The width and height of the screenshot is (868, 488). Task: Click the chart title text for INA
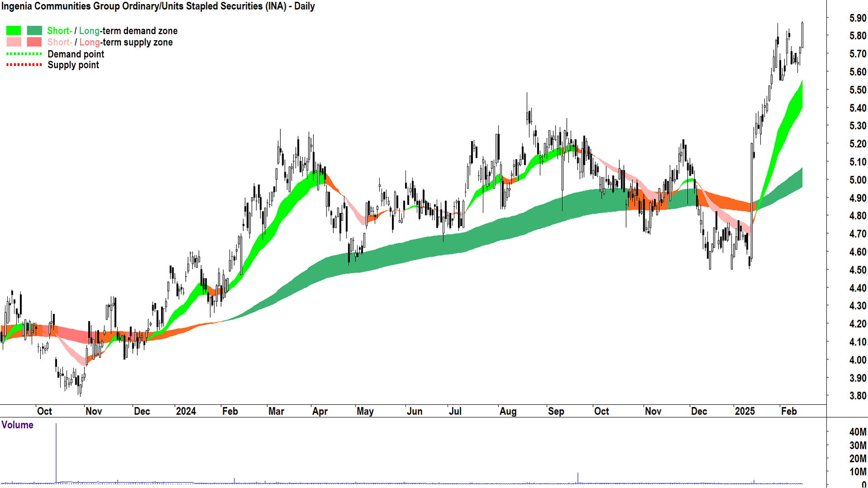click(158, 6)
